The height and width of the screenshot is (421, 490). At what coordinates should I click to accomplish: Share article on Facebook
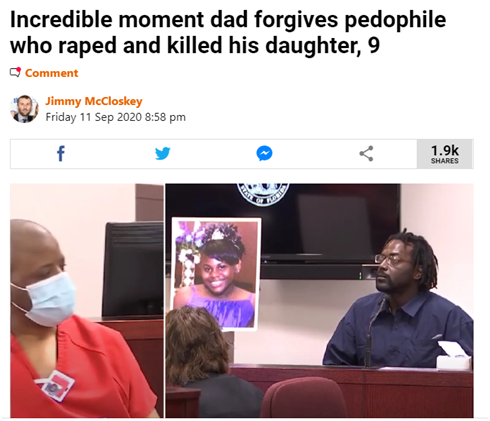[x=61, y=154]
